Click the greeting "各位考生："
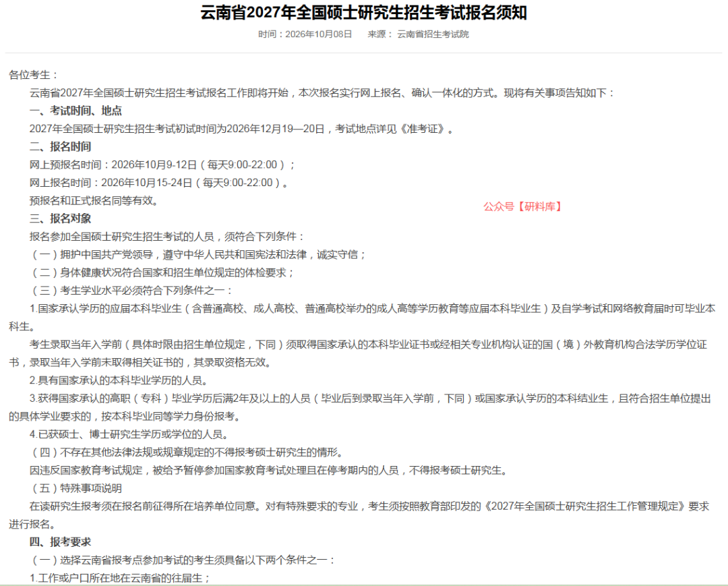The width and height of the screenshot is (728, 586). 34,75
